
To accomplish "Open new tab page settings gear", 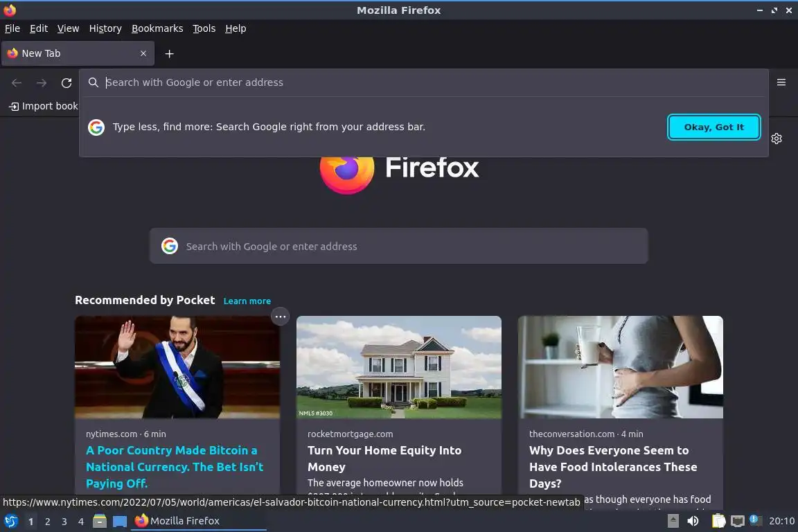I will tap(776, 139).
